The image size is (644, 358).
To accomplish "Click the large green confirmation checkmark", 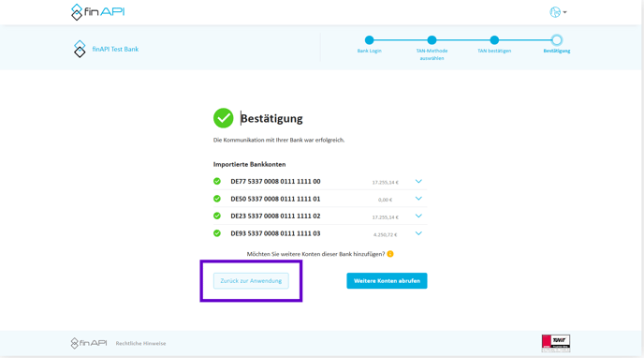I will point(223,118).
